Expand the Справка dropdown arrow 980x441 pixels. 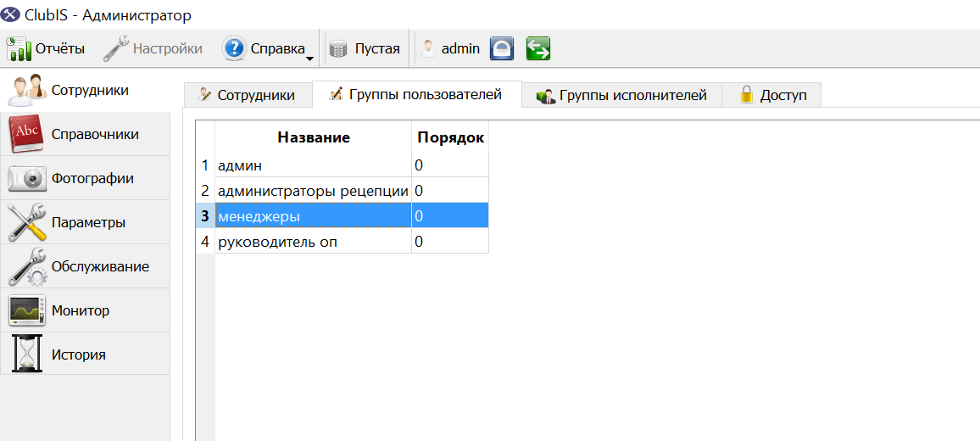[309, 59]
